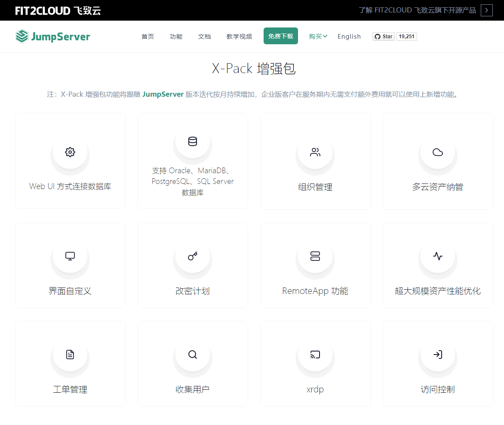504x425 pixels.
Task: Click the cloud icon above 多云资产纳管
Action: pyautogui.click(x=438, y=152)
